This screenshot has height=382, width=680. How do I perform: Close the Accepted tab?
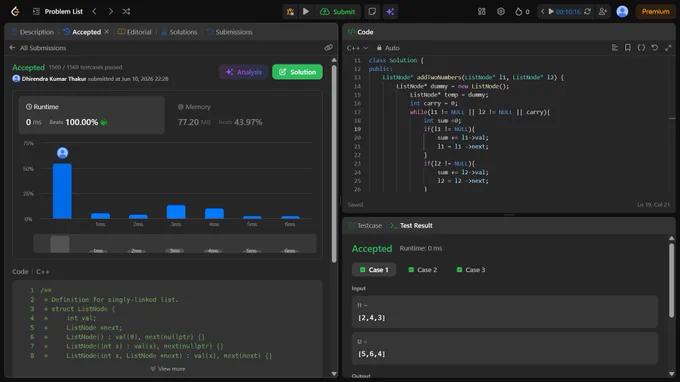tap(107, 32)
